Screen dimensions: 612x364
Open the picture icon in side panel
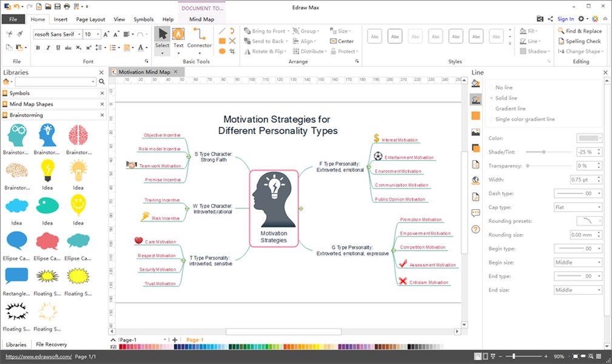(x=476, y=132)
